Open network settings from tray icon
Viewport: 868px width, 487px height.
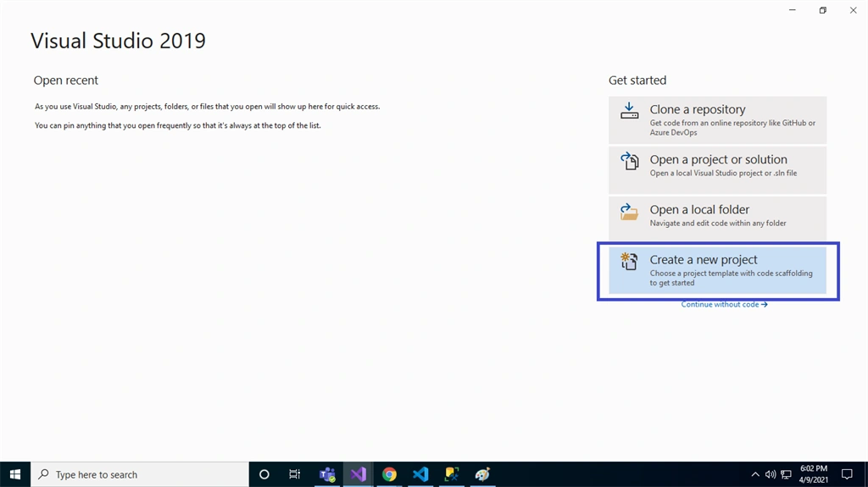click(786, 474)
